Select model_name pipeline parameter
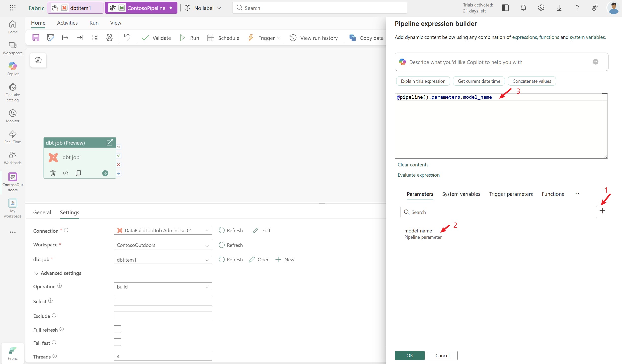The width and height of the screenshot is (622, 364). pyautogui.click(x=423, y=234)
